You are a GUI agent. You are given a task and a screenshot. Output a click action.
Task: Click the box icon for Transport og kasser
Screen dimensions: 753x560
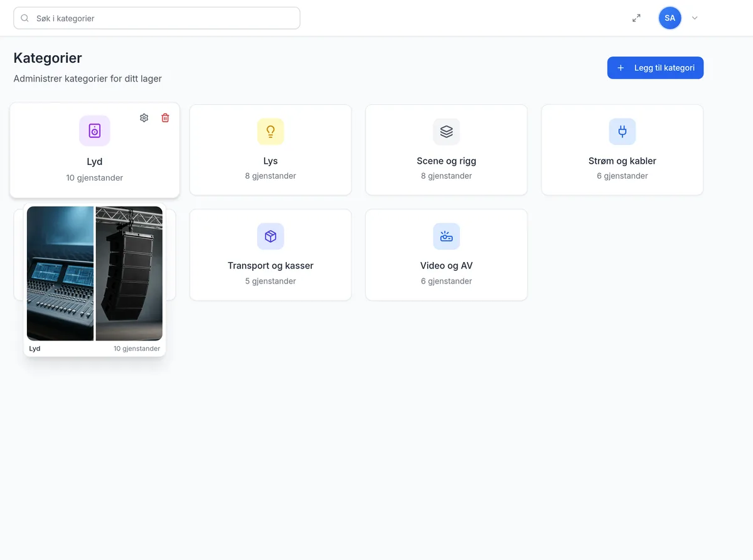click(270, 236)
